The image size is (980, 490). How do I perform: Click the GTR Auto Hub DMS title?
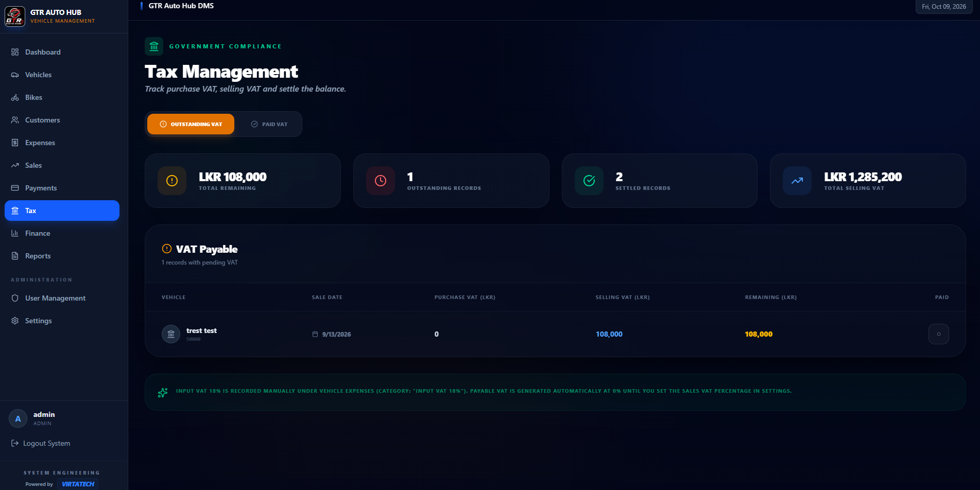[x=181, y=6]
